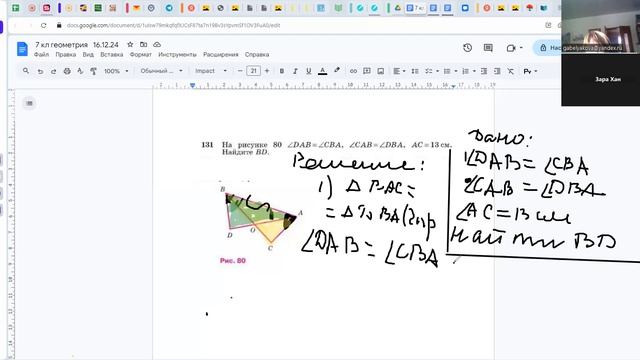
Task: Open line and paragraph spacing
Action: coord(415,71)
